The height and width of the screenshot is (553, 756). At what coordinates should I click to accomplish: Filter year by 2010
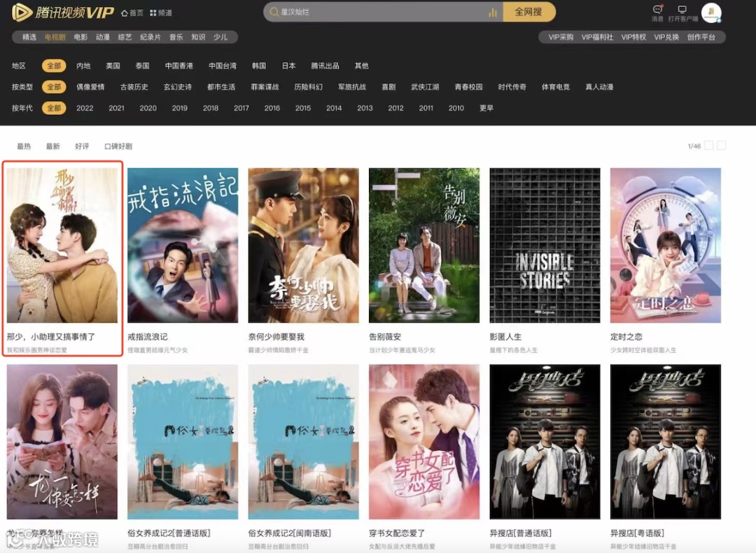456,108
